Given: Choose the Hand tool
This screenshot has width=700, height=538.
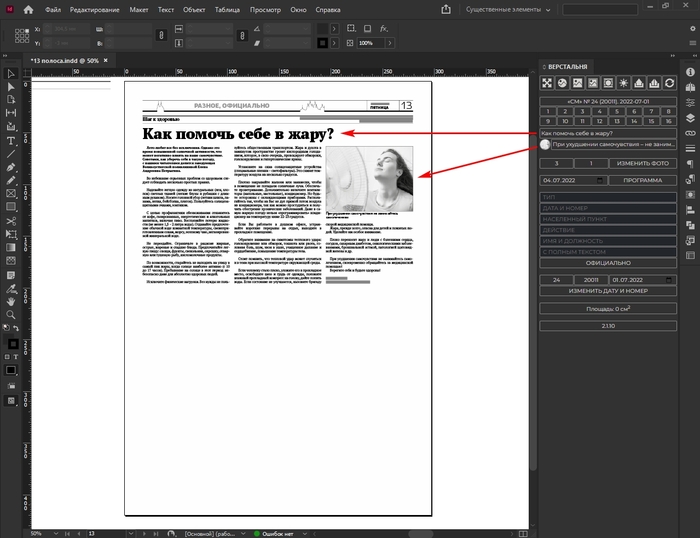Looking at the screenshot, I should coord(10,299).
